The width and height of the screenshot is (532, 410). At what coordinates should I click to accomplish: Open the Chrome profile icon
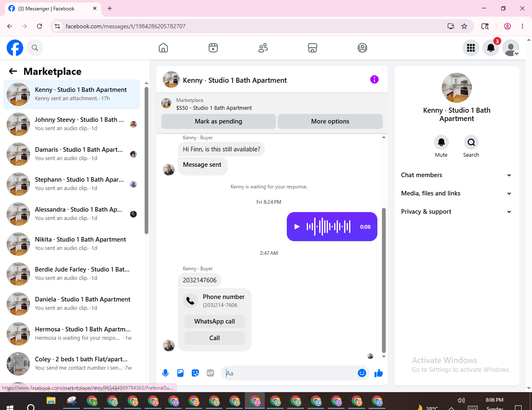tap(507, 26)
